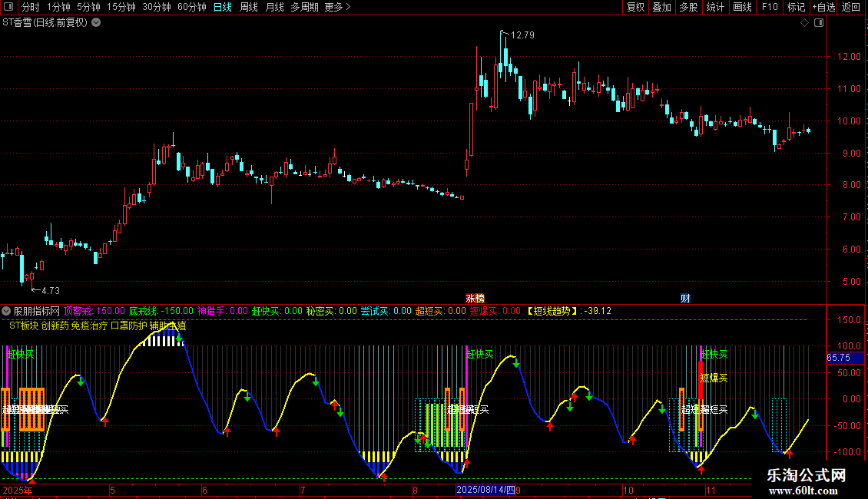Open the 标记 marking tool

(x=797, y=8)
